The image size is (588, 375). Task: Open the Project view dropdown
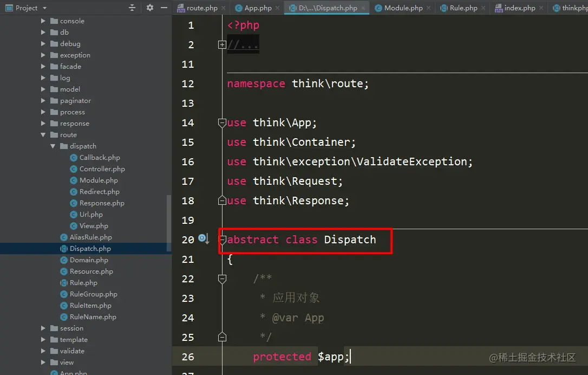44,8
